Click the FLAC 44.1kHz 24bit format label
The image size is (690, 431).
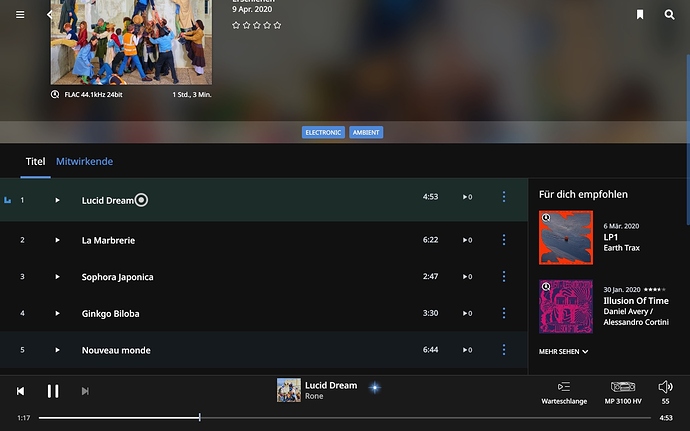coord(93,95)
